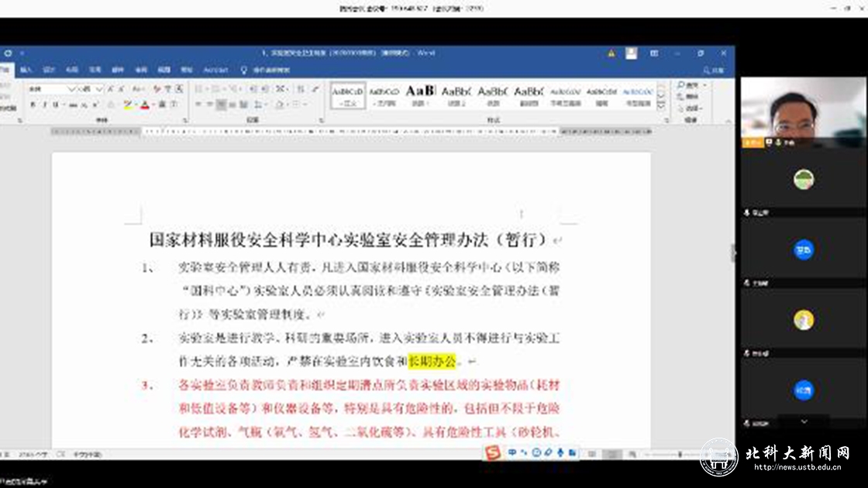Click the grow font size icon
The image size is (868, 488).
(x=110, y=89)
